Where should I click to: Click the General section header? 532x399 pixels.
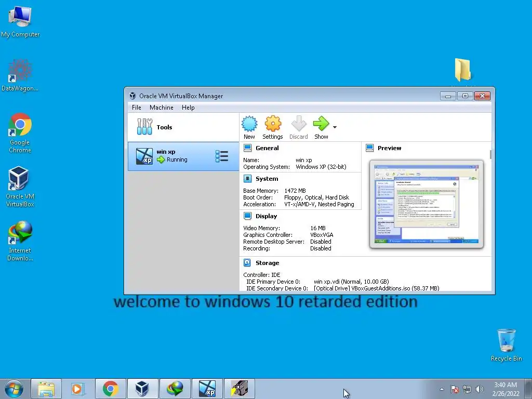267,148
